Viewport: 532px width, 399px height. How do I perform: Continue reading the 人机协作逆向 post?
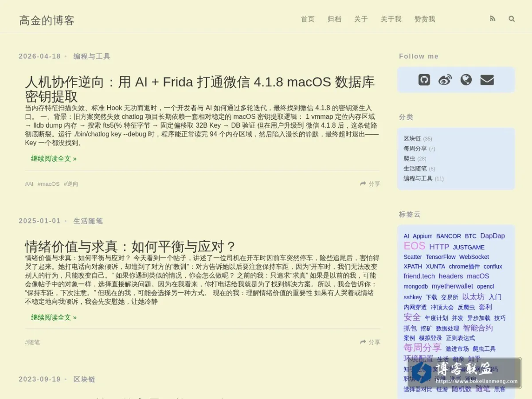(54, 159)
